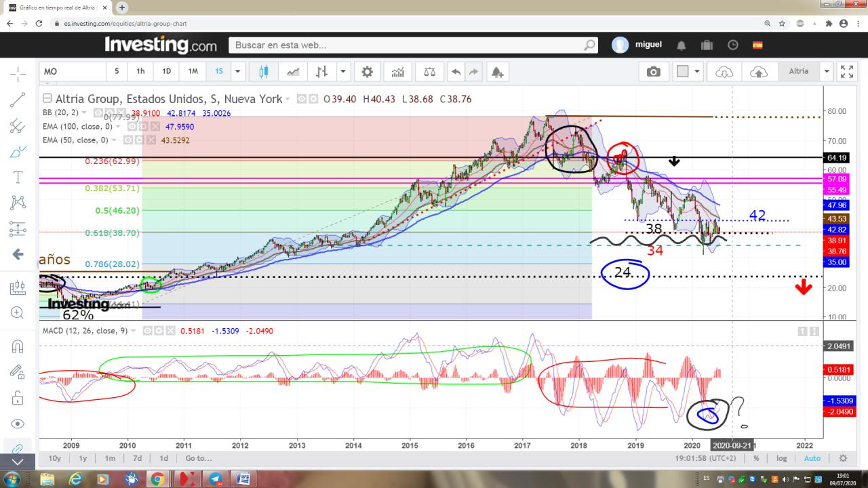Image resolution: width=868 pixels, height=488 pixels.
Task: Open the indicators chart icon
Action: click(398, 71)
